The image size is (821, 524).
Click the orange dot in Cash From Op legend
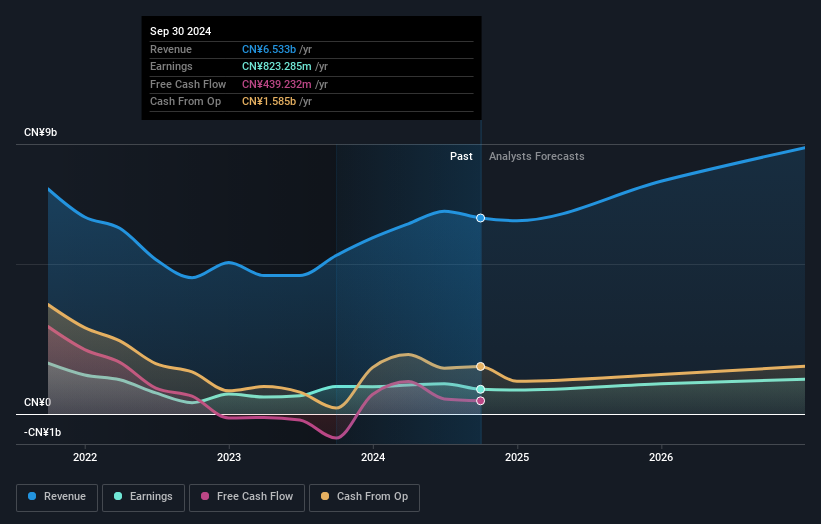click(325, 496)
